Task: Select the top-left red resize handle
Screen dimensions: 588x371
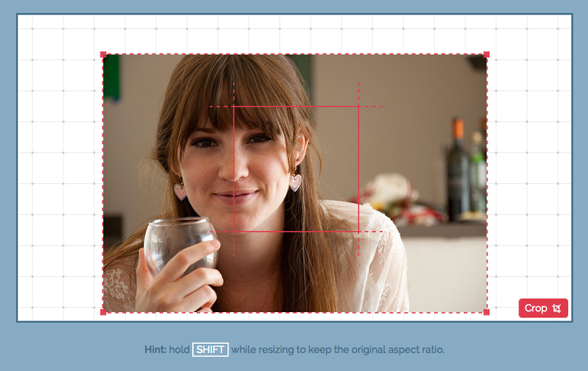Action: coord(104,55)
